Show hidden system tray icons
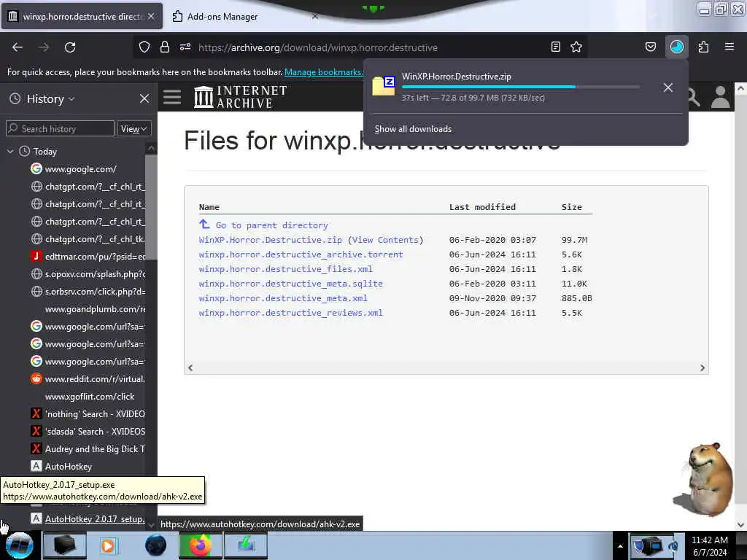Viewport: 747px width, 560px height. 620,546
